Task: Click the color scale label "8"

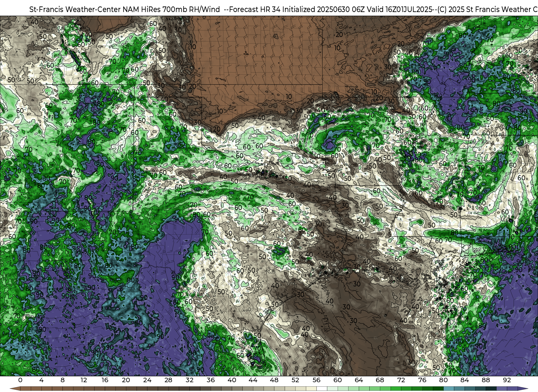Action: coord(62,380)
